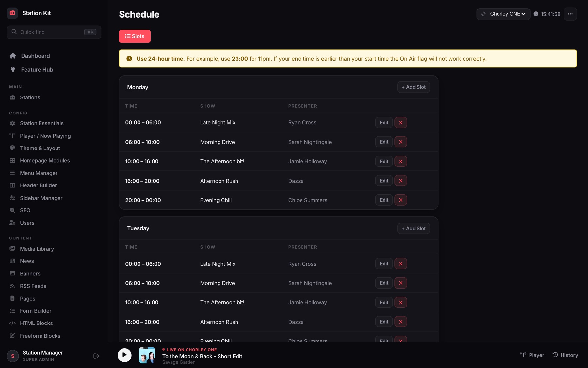This screenshot has height=368, width=588.
Task: Open Feature Hub from the sidebar
Action: point(37,70)
